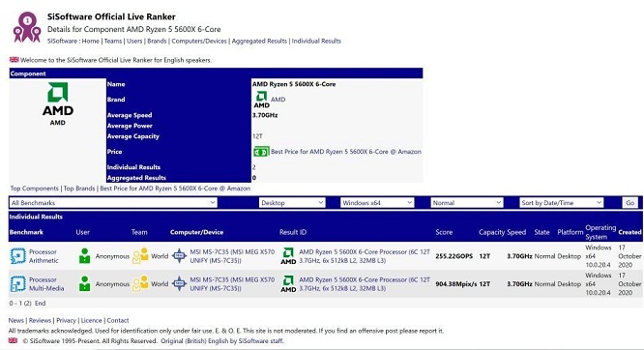Click computer device icon in Multi-Media row
Viewport: 644px width, 350px height.
(x=179, y=283)
